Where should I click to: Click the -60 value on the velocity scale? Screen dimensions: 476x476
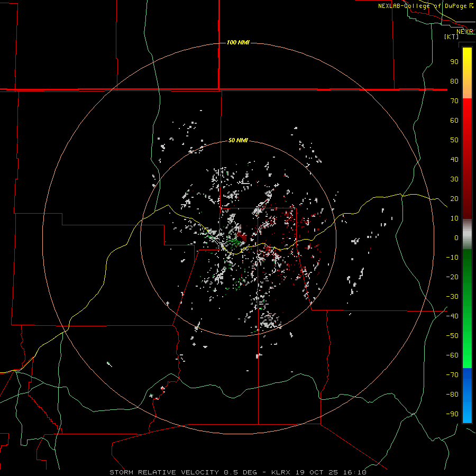(452, 355)
